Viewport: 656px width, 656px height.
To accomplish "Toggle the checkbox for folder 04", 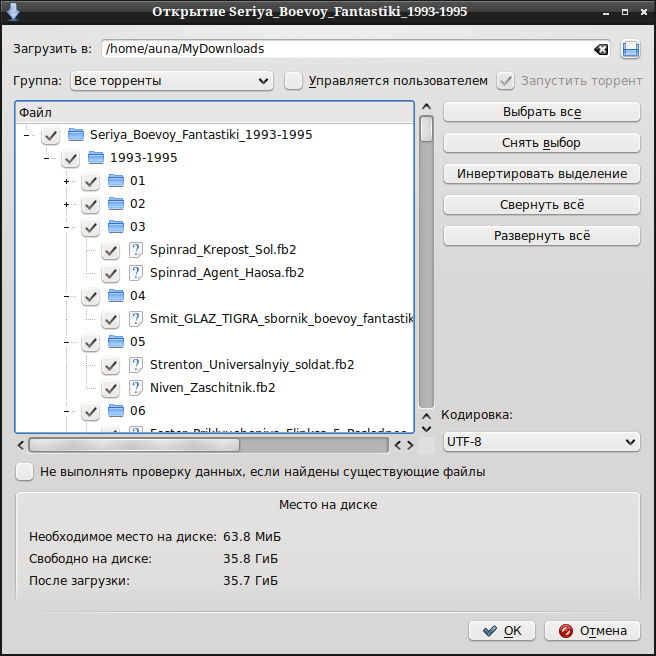I will point(90,297).
